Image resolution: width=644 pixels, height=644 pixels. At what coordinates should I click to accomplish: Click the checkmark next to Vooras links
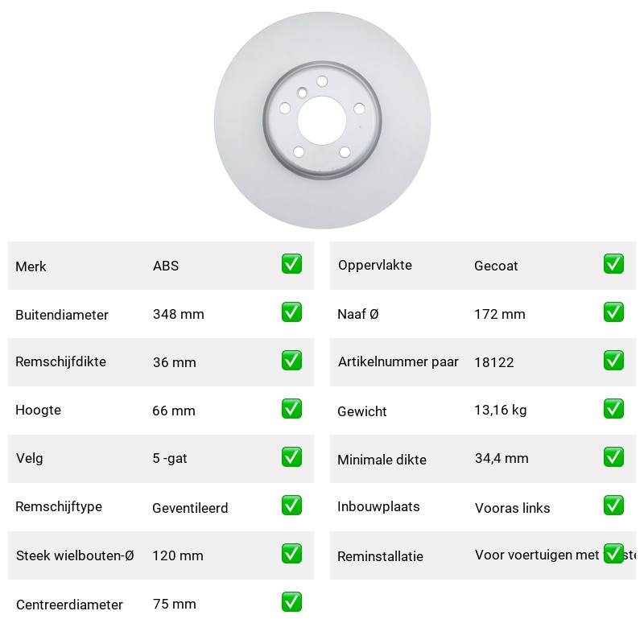[613, 506]
